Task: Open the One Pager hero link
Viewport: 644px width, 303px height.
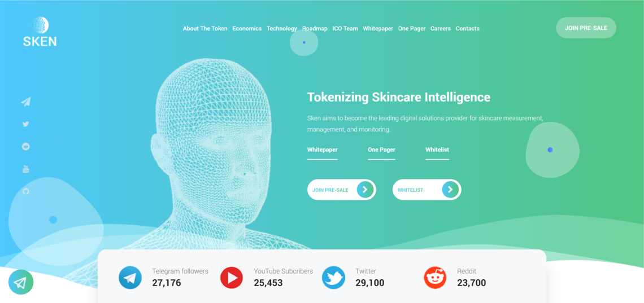Action: [381, 150]
